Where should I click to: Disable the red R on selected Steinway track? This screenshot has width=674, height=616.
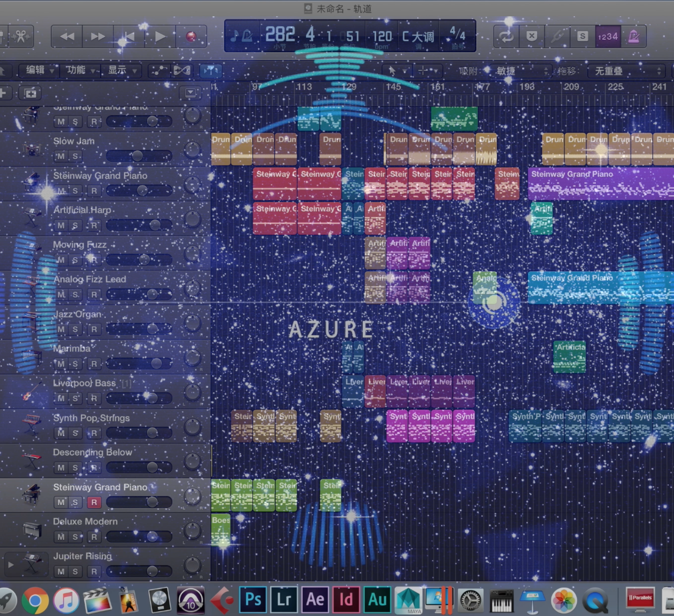pos(94,502)
